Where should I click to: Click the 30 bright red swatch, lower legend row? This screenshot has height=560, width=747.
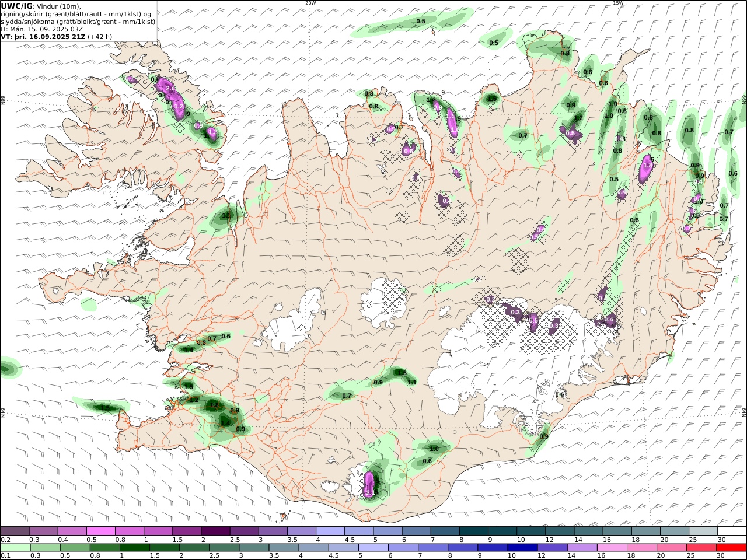[x=731, y=548]
